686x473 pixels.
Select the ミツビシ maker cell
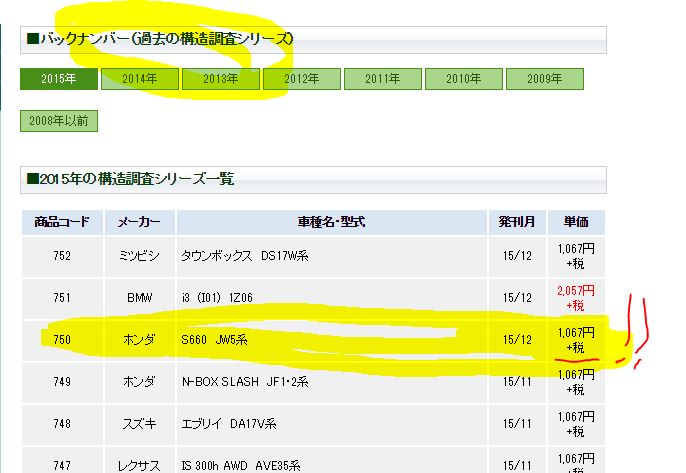coord(140,256)
